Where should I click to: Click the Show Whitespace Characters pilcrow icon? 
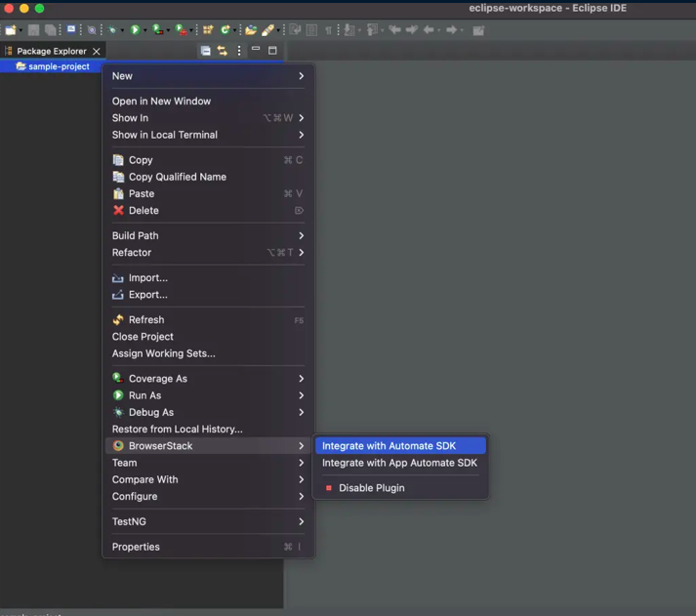(328, 30)
